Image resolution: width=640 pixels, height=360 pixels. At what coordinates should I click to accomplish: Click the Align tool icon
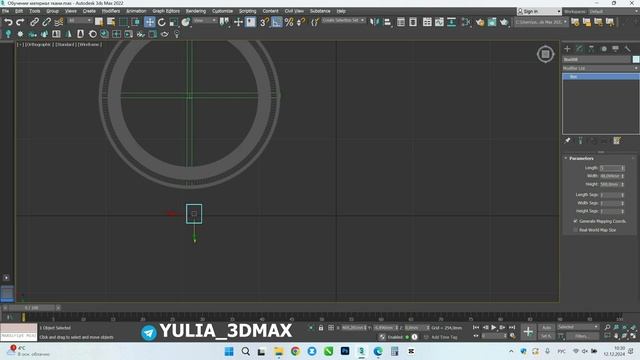[387, 22]
